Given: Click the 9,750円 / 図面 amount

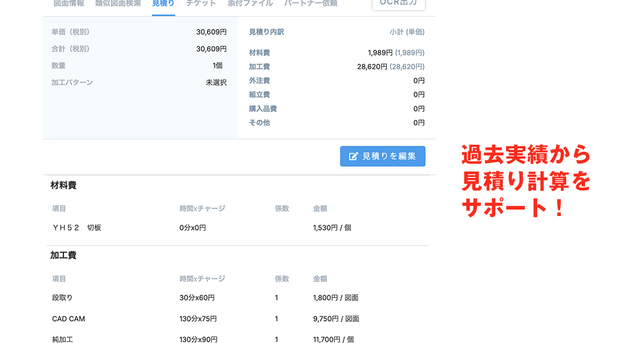Looking at the screenshot, I should (x=336, y=319).
